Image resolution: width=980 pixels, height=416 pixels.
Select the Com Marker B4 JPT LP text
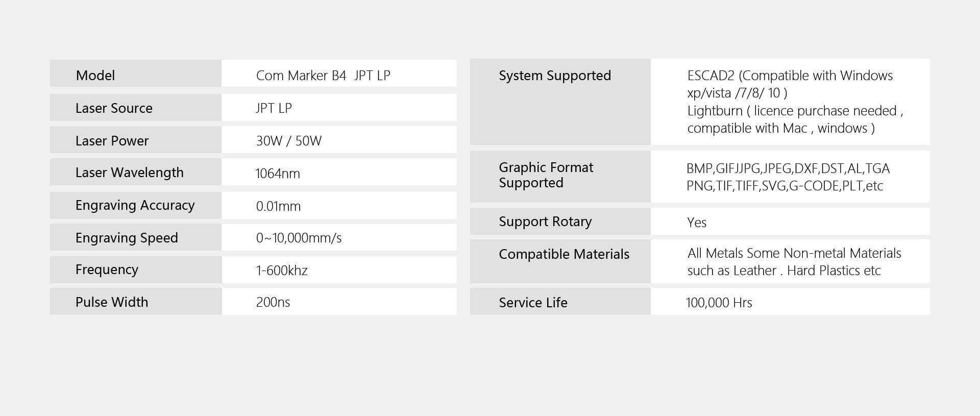(x=323, y=76)
